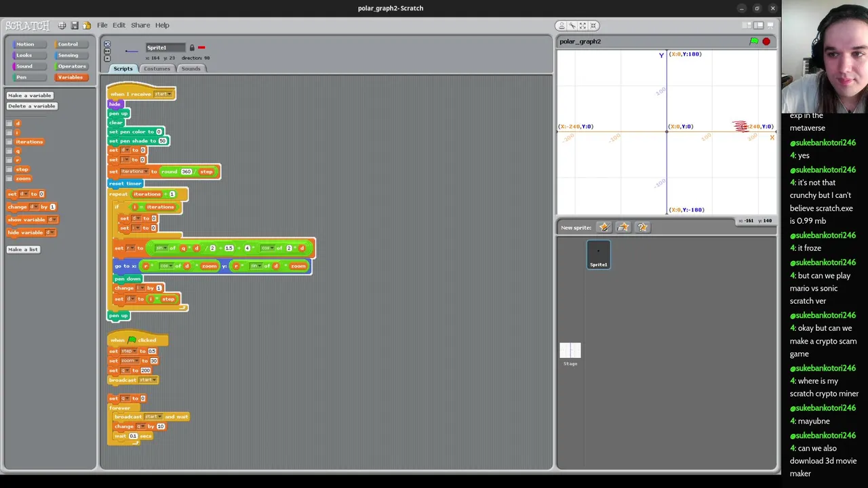This screenshot has width=868, height=488.
Task: Open variable dropdown in palette 'change d by' block
Action: [35, 207]
